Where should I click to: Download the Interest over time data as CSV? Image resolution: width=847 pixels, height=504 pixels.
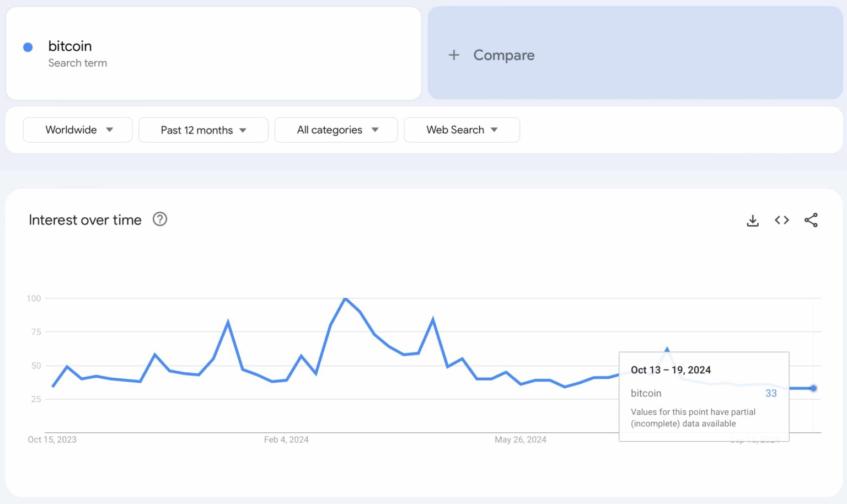point(752,220)
